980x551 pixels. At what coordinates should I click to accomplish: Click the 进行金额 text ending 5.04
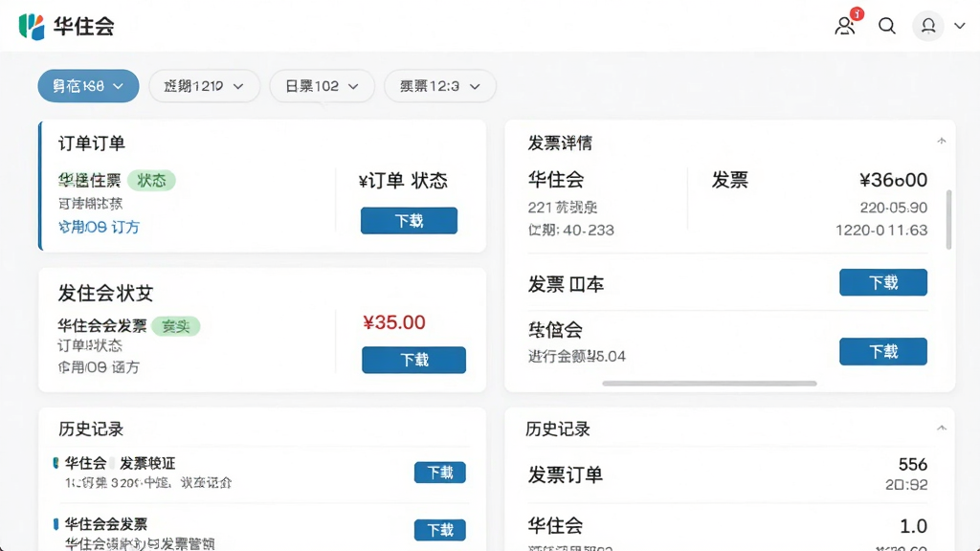pos(576,356)
